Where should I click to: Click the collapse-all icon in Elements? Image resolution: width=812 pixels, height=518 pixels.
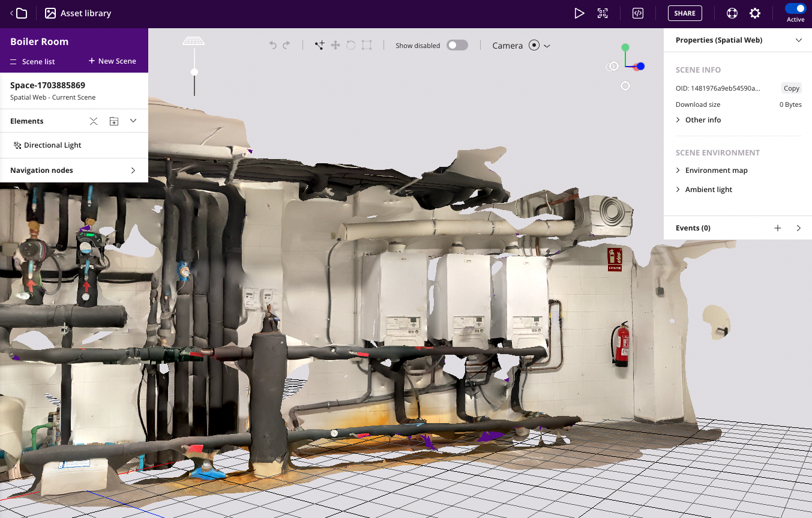pos(94,121)
